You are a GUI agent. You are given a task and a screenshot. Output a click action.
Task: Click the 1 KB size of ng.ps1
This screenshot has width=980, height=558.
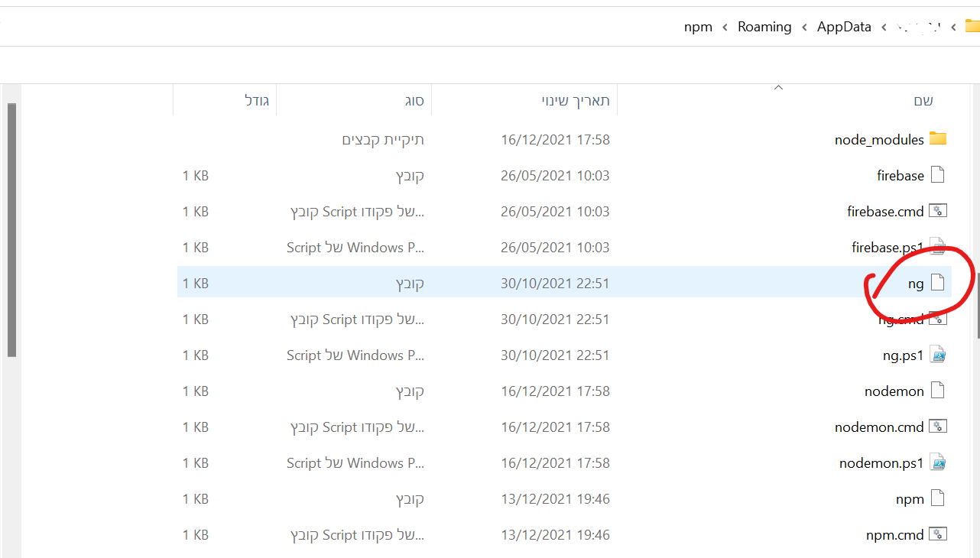click(196, 355)
